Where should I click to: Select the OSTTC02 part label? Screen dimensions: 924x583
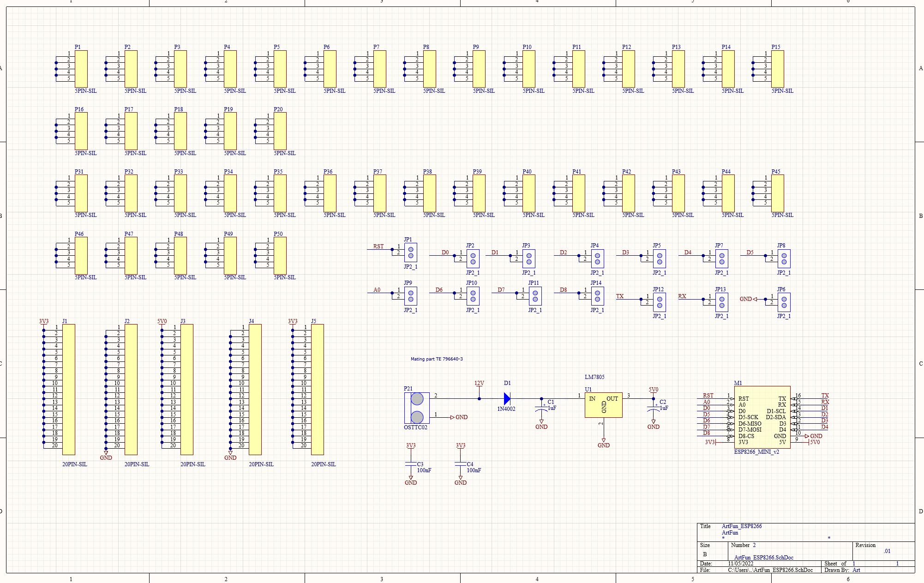tap(416, 427)
